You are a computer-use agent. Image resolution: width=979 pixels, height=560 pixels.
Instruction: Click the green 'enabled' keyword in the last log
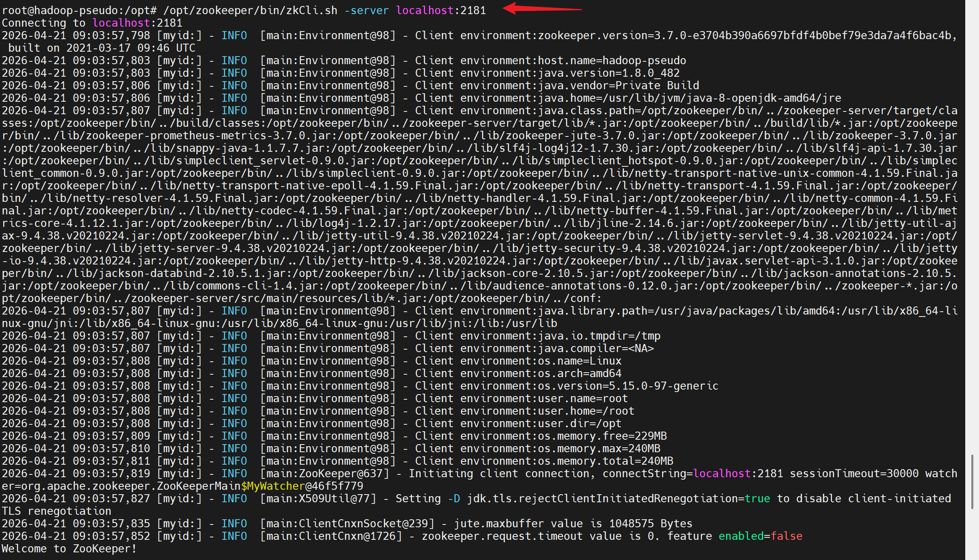[x=741, y=536]
